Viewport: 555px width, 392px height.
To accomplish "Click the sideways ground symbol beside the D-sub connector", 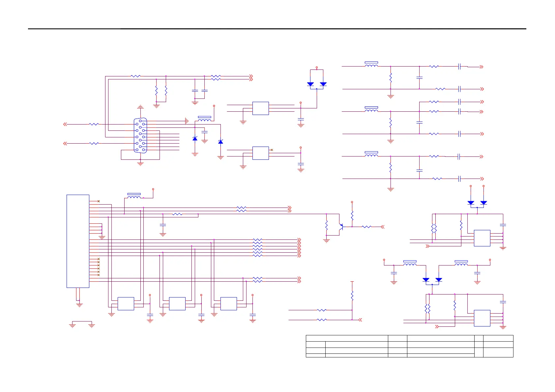I will coord(187,121).
